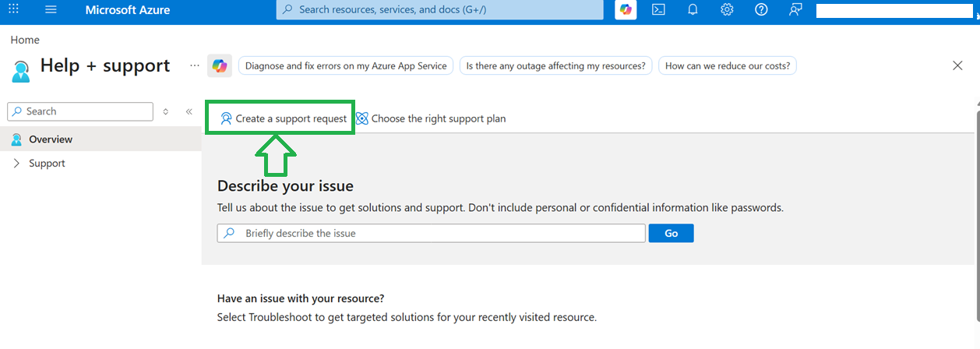This screenshot has width=980, height=349.
Task: Click the 'Briefly describe the issue' field
Action: tap(432, 233)
